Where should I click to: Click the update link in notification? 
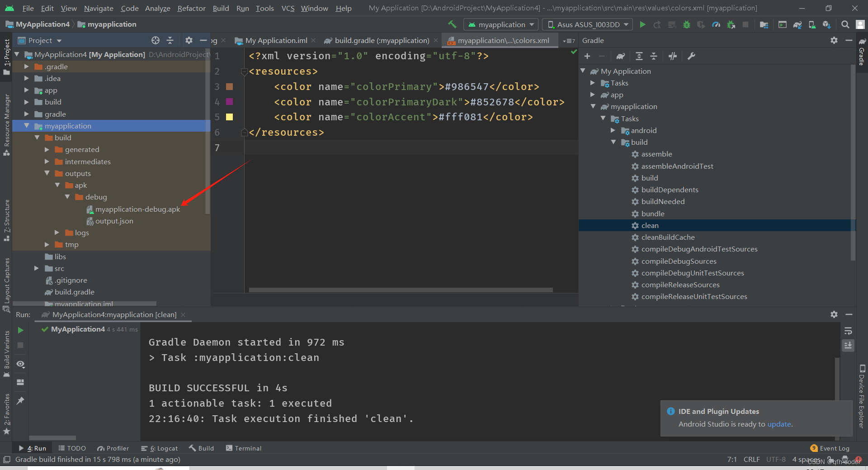(779, 424)
